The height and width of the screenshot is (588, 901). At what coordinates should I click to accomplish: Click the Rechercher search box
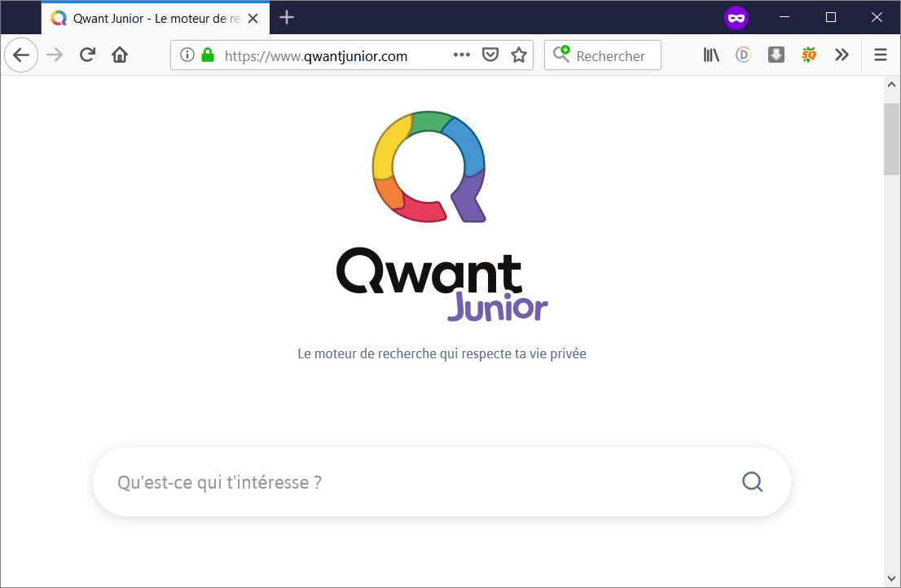603,55
